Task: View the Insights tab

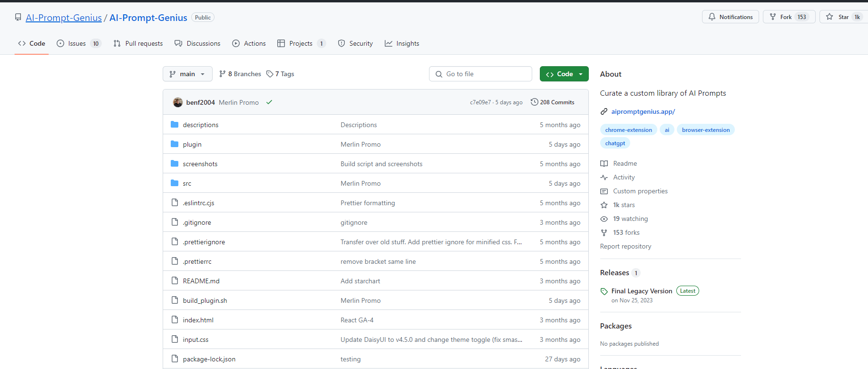Action: pyautogui.click(x=402, y=43)
